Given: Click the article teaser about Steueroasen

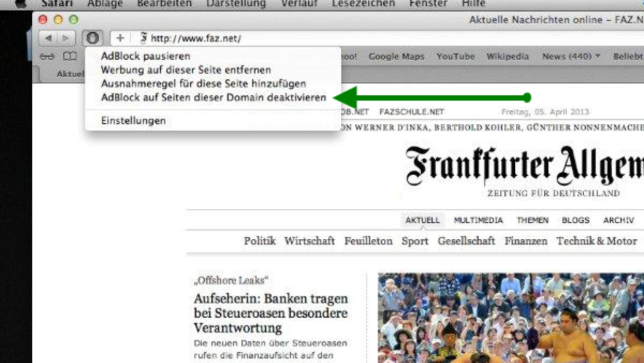Looking at the screenshot, I should pos(271,351).
